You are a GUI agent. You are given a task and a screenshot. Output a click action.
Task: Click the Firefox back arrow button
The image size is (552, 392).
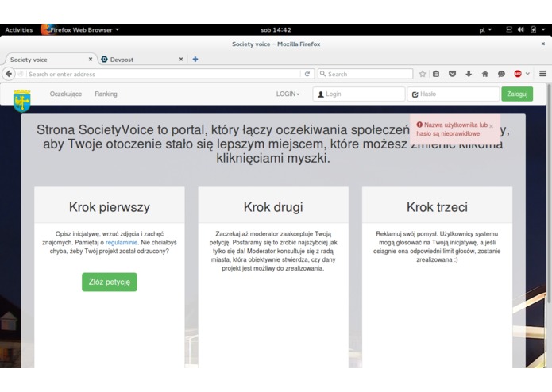[9, 74]
